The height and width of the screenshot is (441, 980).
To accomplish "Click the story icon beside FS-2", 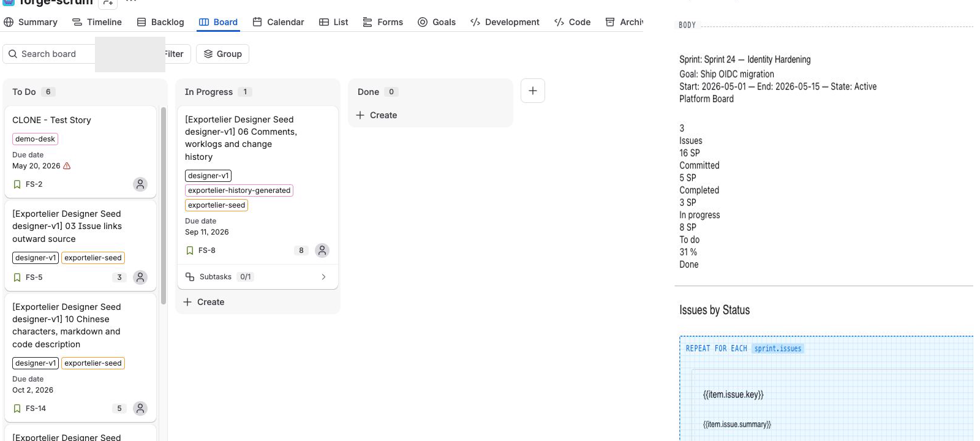I will pos(17,184).
